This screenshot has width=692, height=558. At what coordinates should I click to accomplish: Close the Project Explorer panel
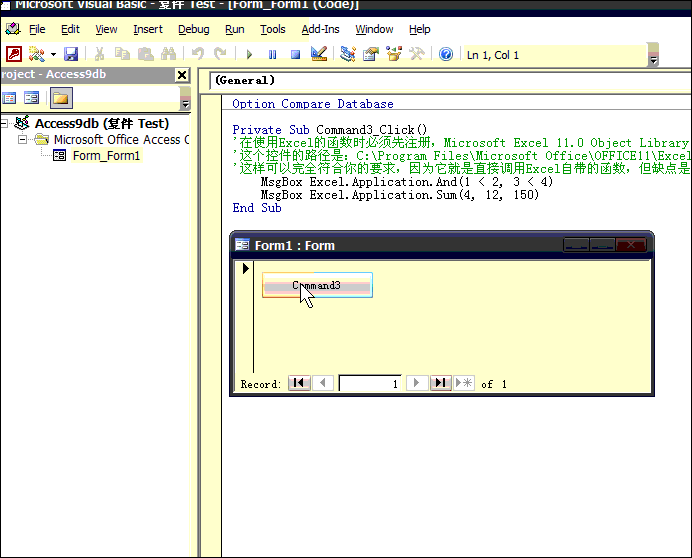click(182, 75)
